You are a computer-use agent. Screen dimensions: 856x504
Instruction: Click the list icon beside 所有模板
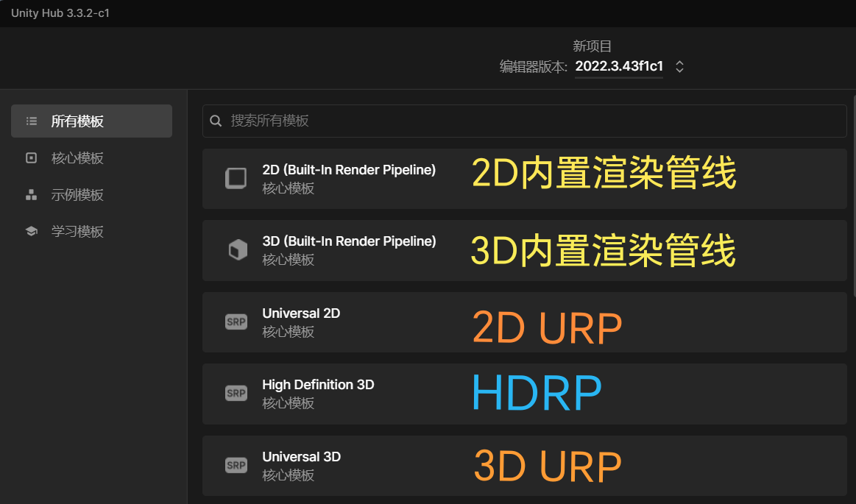(32, 121)
